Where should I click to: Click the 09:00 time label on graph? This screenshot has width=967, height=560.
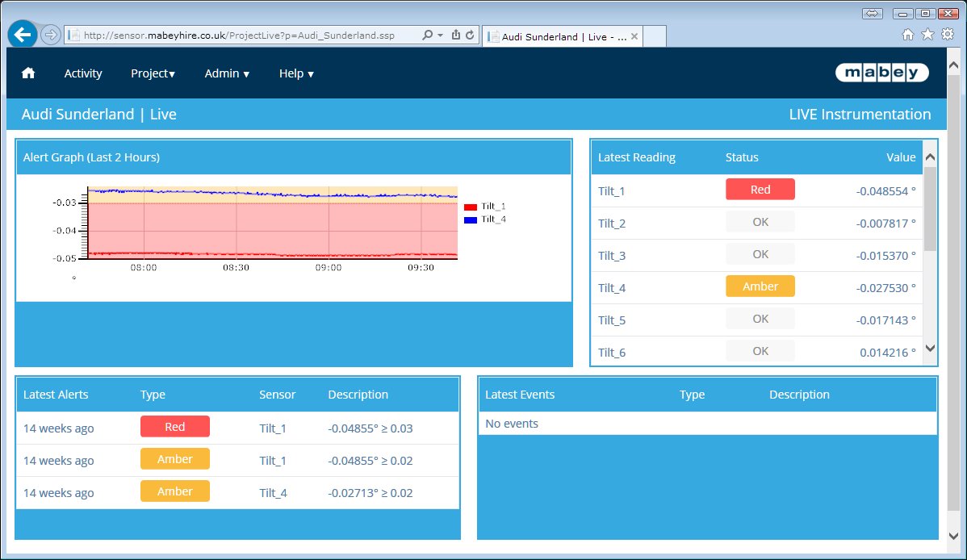(328, 268)
